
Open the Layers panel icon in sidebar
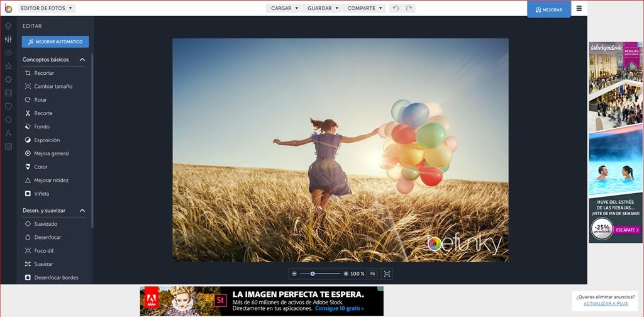tap(8, 26)
